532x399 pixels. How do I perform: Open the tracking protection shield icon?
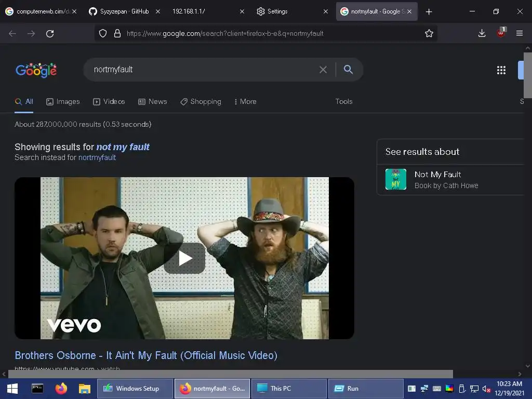click(103, 33)
